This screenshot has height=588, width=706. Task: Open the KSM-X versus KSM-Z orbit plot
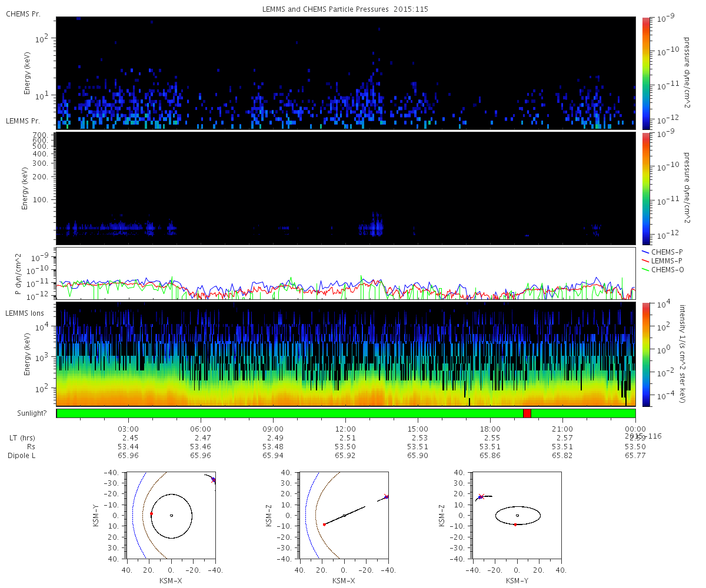coord(344,515)
